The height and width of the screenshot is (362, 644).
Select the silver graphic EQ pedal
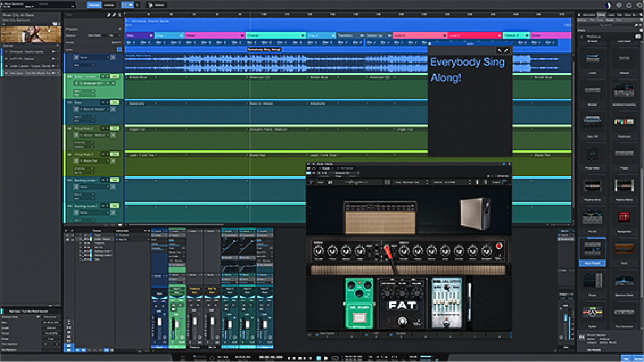[x=447, y=303]
